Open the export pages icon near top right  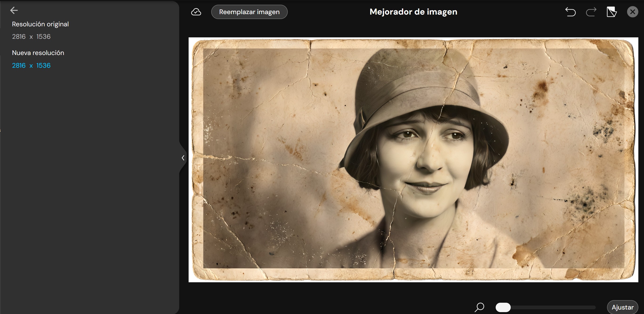[x=612, y=12]
